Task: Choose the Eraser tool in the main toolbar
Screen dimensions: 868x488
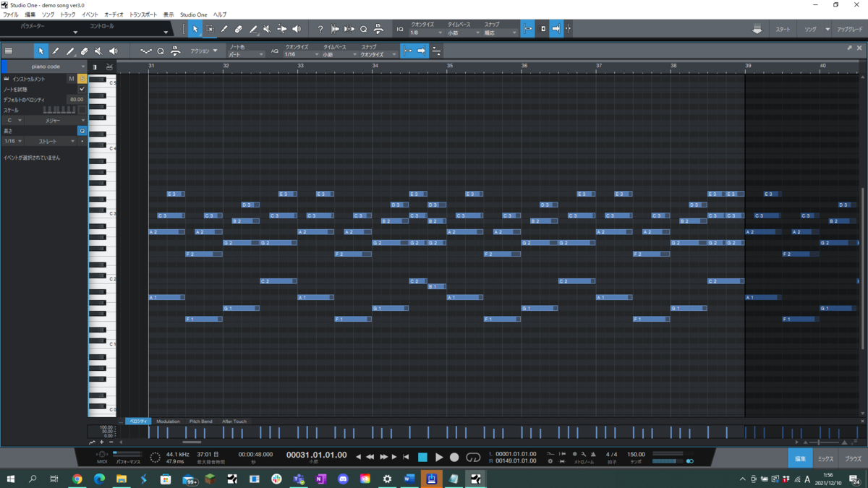Action: tap(239, 29)
